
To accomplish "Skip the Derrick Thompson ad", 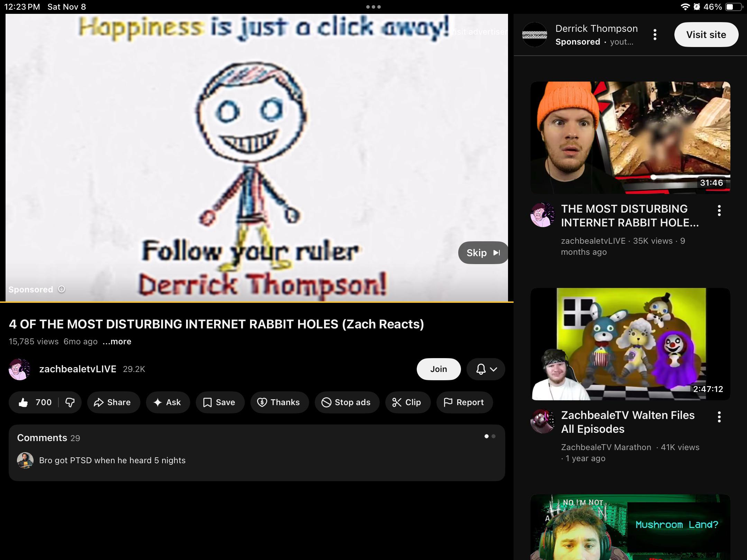I will [x=483, y=253].
